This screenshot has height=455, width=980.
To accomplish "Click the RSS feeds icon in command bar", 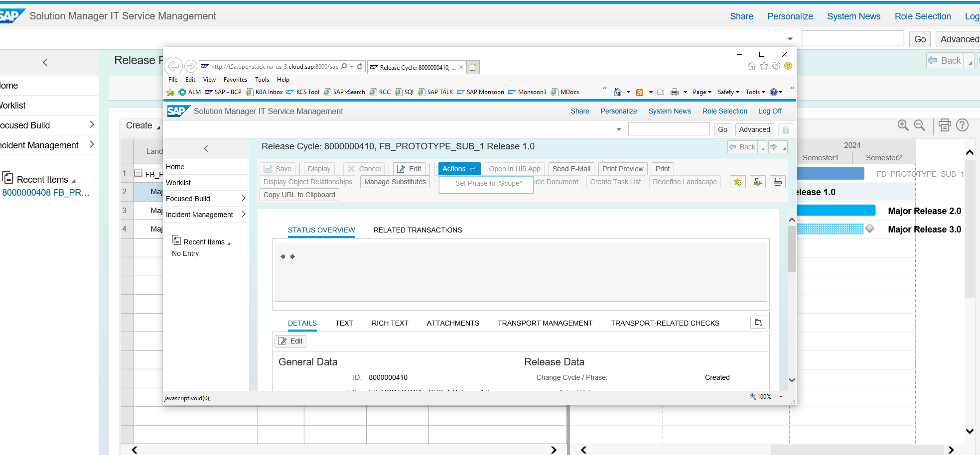I will [x=640, y=92].
